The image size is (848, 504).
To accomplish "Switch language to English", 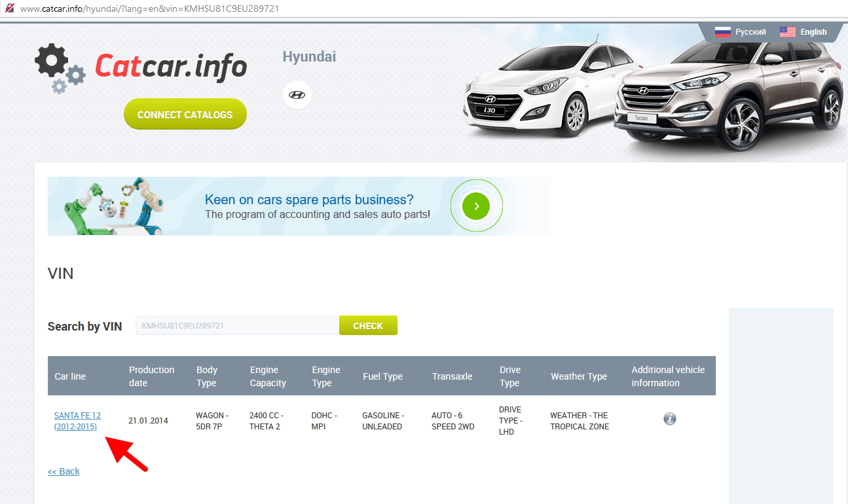I will click(813, 32).
